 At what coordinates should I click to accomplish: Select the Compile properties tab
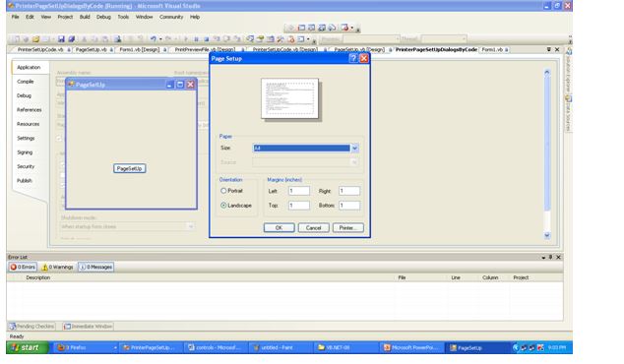point(26,82)
